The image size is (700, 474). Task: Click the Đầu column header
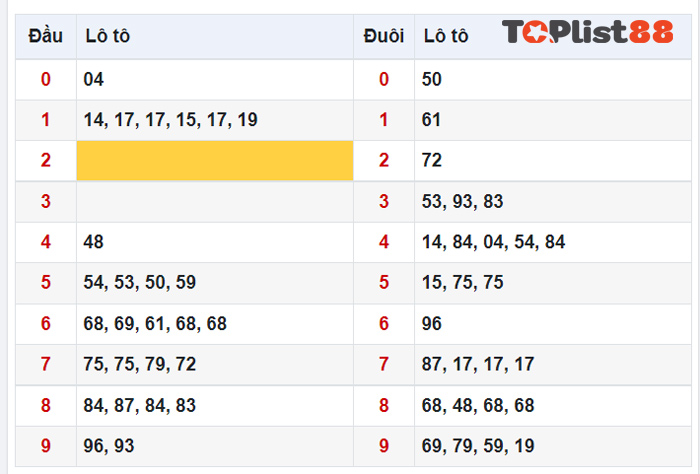(x=46, y=36)
